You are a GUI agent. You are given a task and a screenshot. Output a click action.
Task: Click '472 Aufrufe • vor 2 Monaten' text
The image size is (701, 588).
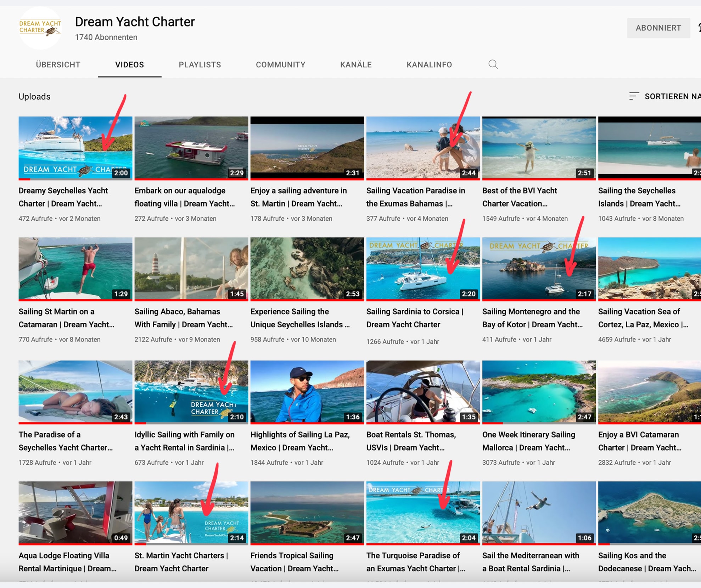[60, 219]
